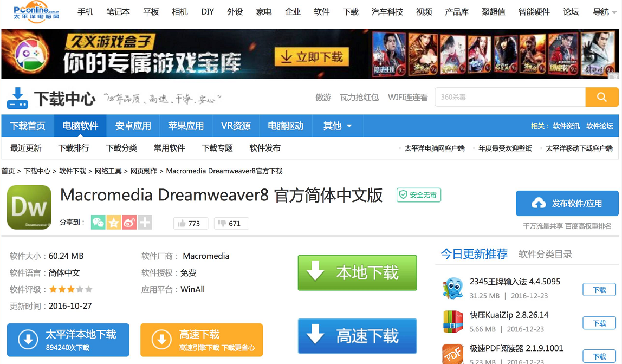Open the 2345王牌输入法 octopus icon

(x=452, y=288)
